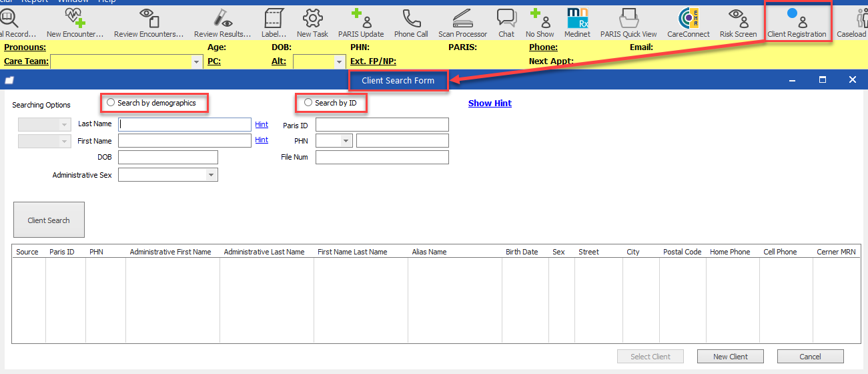Open New Encounter from the toolbar
Viewport: 868px width, 374px height.
(x=75, y=22)
